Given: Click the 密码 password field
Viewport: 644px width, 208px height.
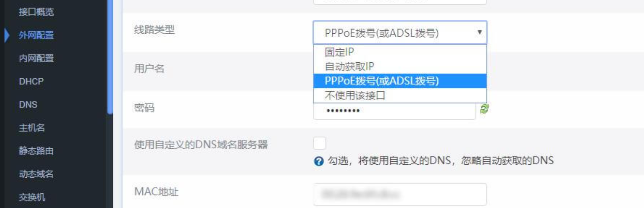Looking at the screenshot, I should point(394,111).
